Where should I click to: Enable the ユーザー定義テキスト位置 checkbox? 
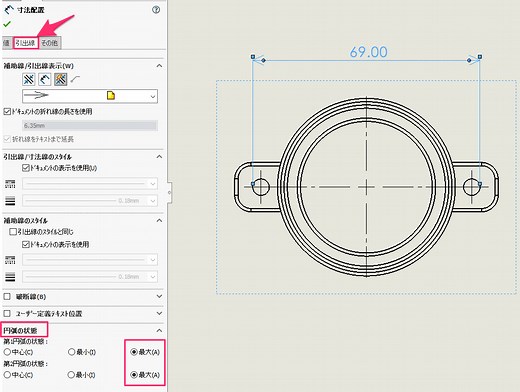coord(7,313)
